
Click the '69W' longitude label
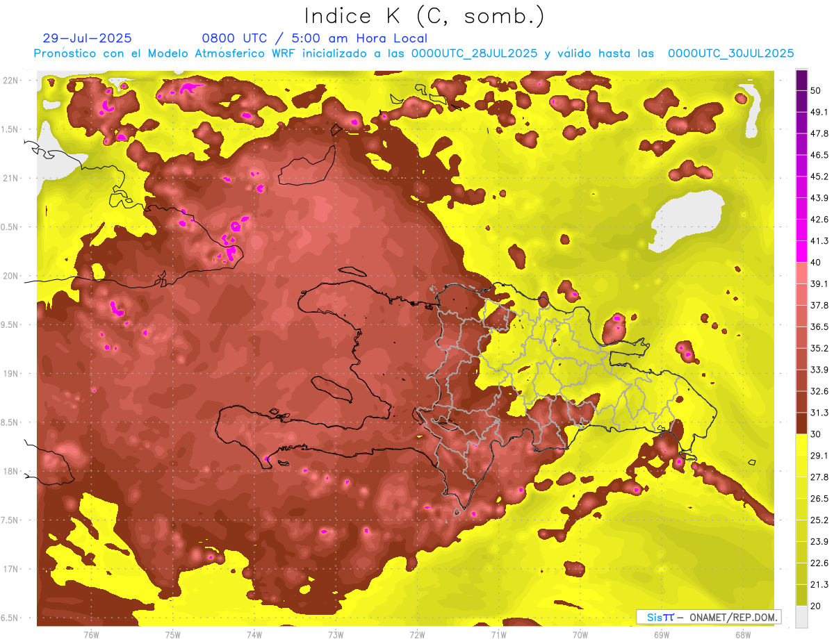(662, 635)
